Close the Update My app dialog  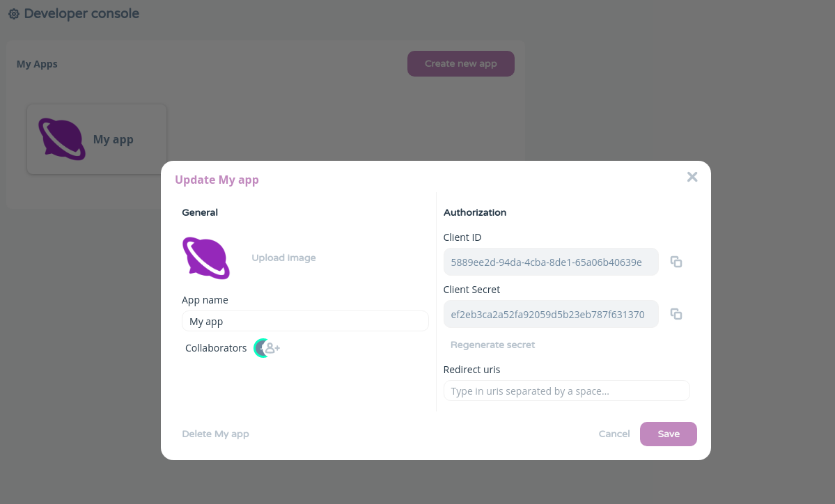(x=692, y=177)
